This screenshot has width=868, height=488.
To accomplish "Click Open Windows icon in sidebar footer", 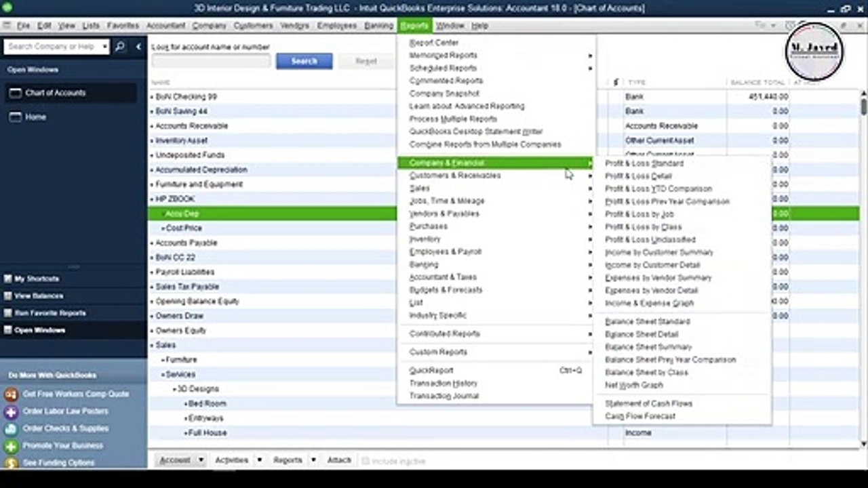I will [x=8, y=330].
